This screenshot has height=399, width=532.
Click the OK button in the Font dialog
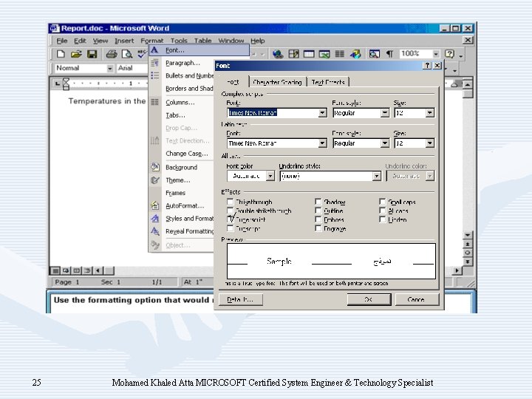coord(369,299)
